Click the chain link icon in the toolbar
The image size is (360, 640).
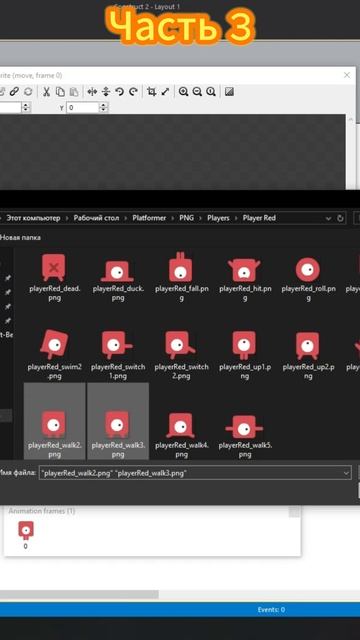coord(14,91)
